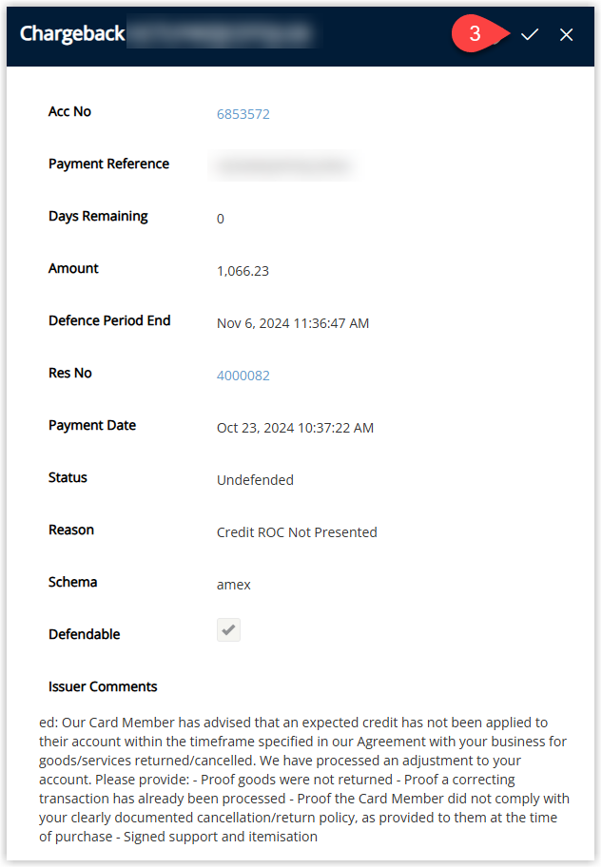Open account number 6853572 link
602x868 pixels.
(243, 114)
